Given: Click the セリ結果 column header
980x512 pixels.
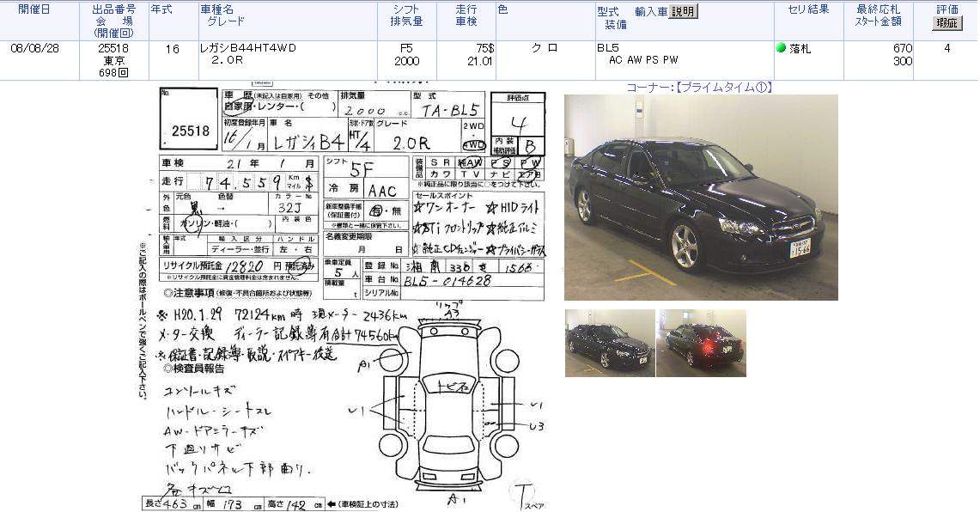Looking at the screenshot, I should click(809, 9).
